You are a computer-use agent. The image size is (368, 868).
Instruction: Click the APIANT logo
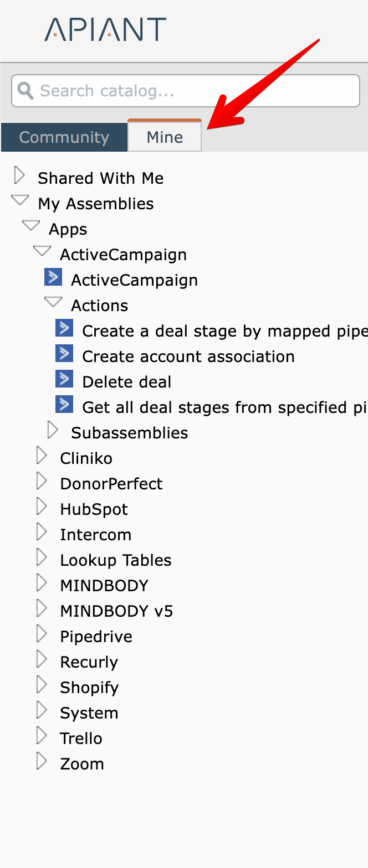tap(105, 29)
